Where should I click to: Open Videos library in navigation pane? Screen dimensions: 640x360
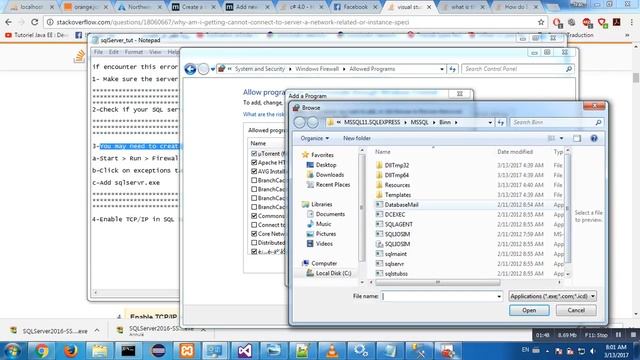[x=324, y=243]
